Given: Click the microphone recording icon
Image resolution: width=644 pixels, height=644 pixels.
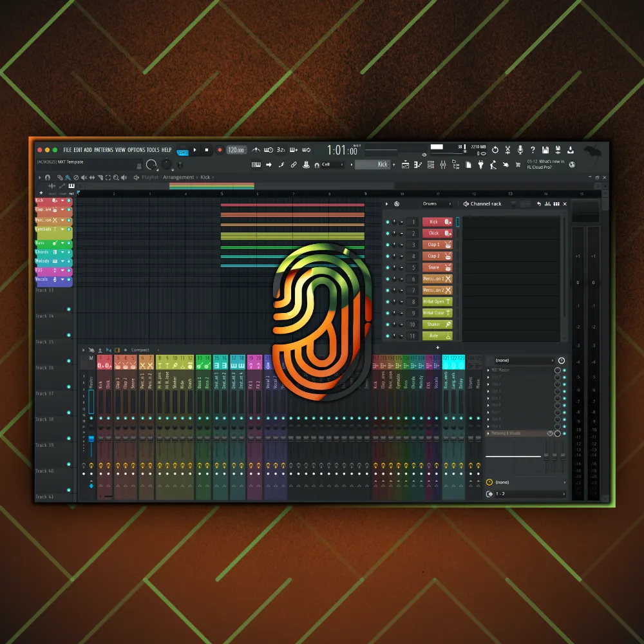Looking at the screenshot, I should (x=520, y=150).
